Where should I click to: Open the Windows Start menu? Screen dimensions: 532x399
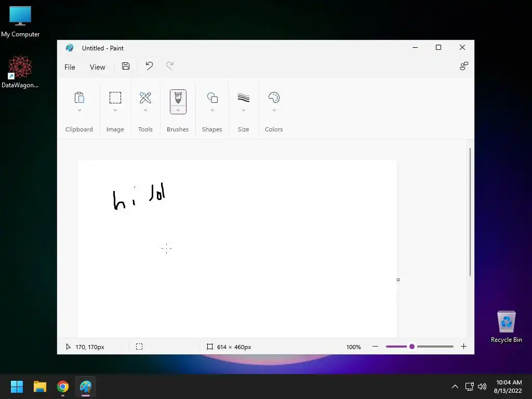[x=17, y=387]
